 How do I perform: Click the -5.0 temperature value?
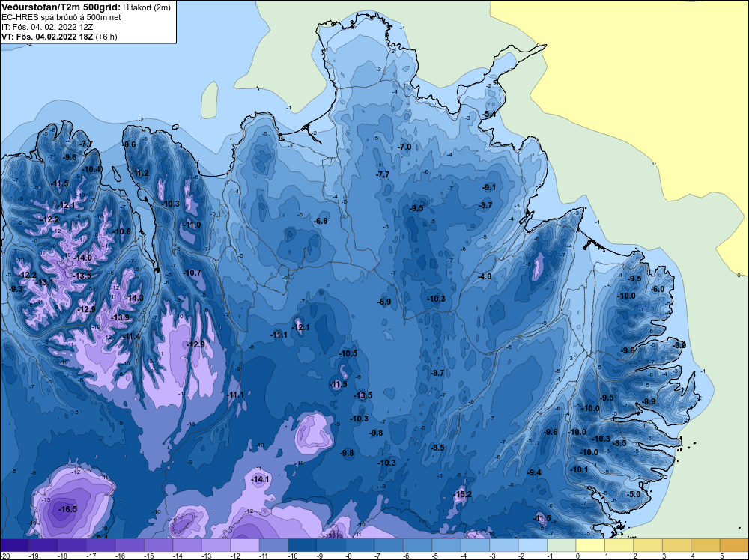[634, 494]
